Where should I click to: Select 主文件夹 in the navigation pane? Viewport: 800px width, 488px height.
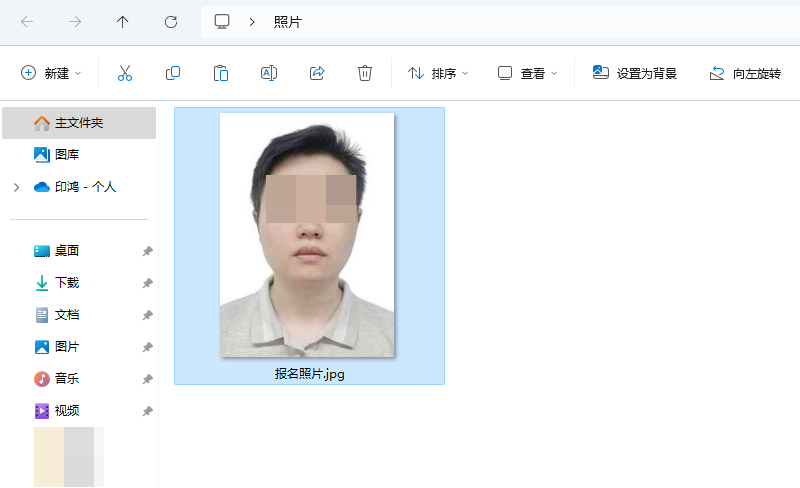click(x=78, y=123)
